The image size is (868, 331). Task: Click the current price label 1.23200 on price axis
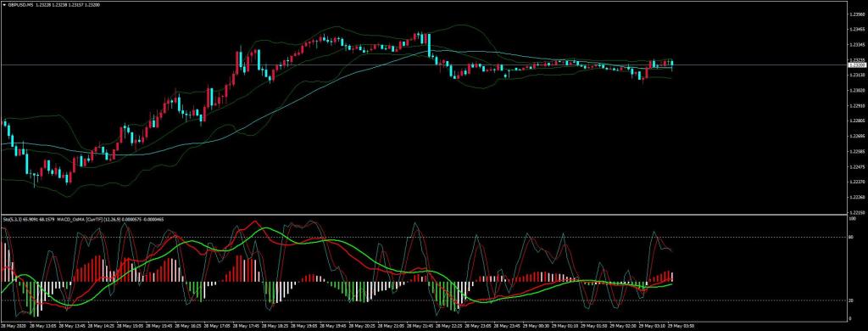857,65
